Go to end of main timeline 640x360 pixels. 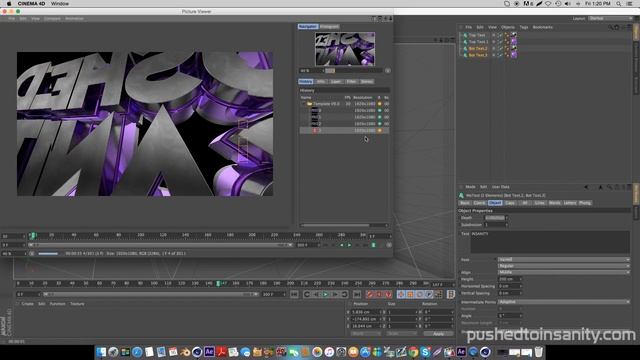coord(357,294)
